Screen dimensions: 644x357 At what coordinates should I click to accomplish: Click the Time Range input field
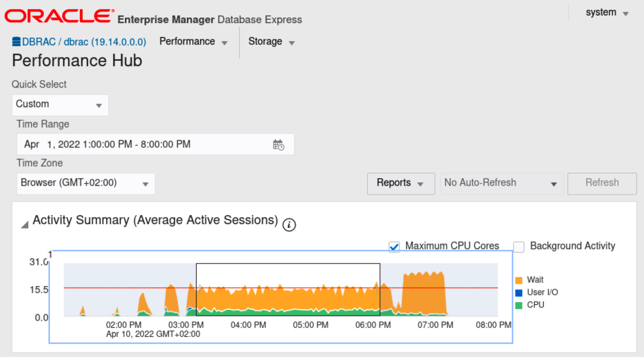(155, 144)
